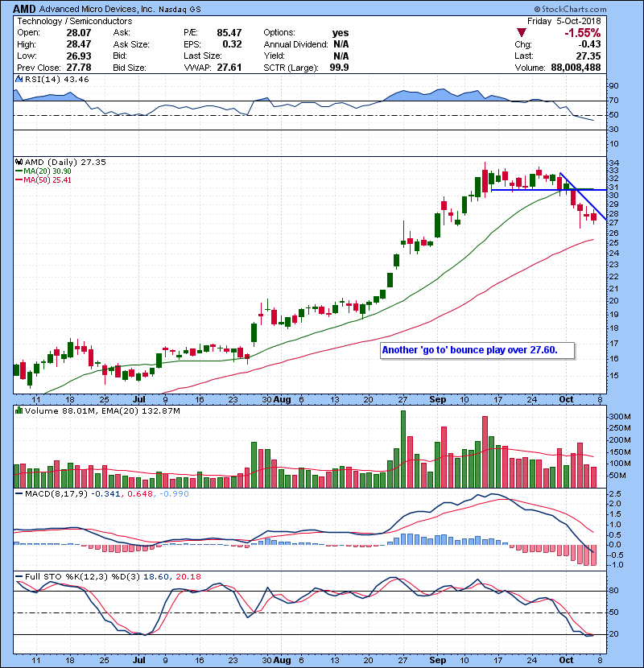Click the MACD signal value 0.648
The image size is (644, 668).
click(140, 494)
